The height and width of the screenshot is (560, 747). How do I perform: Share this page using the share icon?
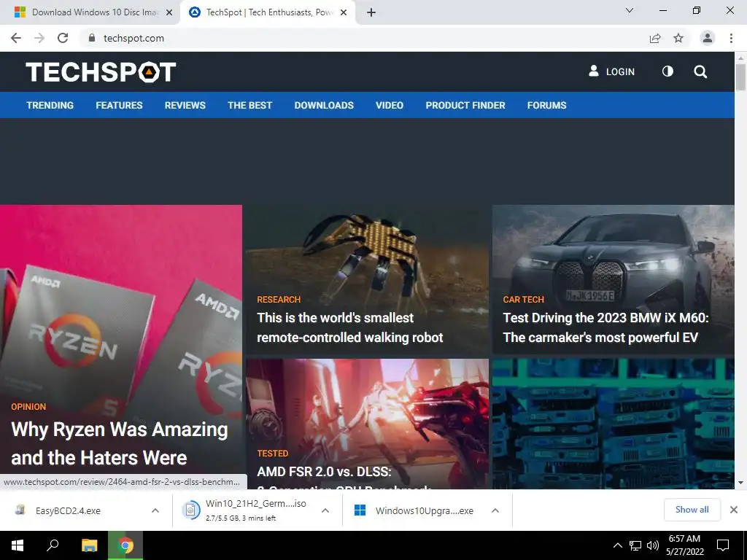pyautogui.click(x=655, y=38)
